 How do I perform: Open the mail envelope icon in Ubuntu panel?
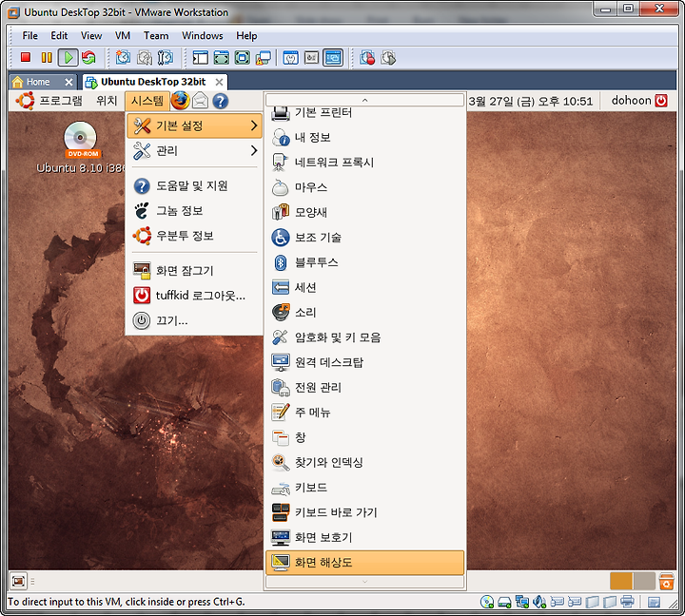point(201,101)
